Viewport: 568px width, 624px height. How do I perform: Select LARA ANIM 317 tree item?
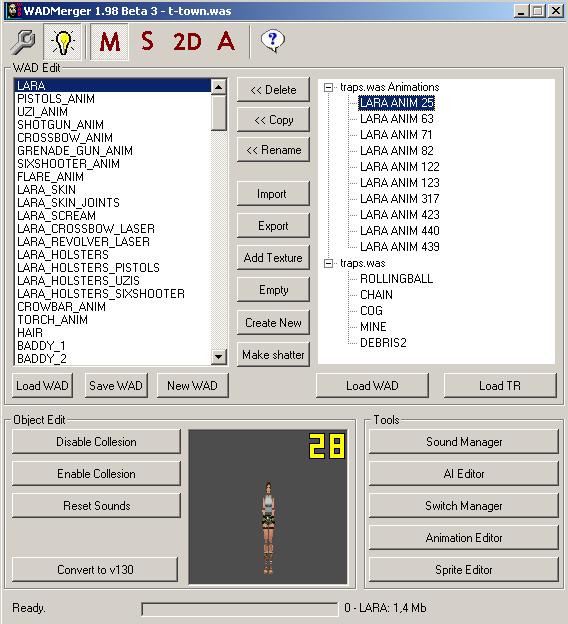(400, 199)
